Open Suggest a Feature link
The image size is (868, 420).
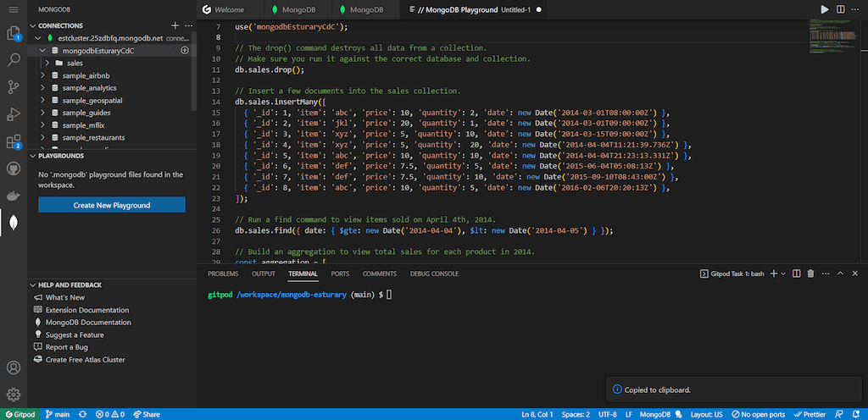pyautogui.click(x=75, y=334)
